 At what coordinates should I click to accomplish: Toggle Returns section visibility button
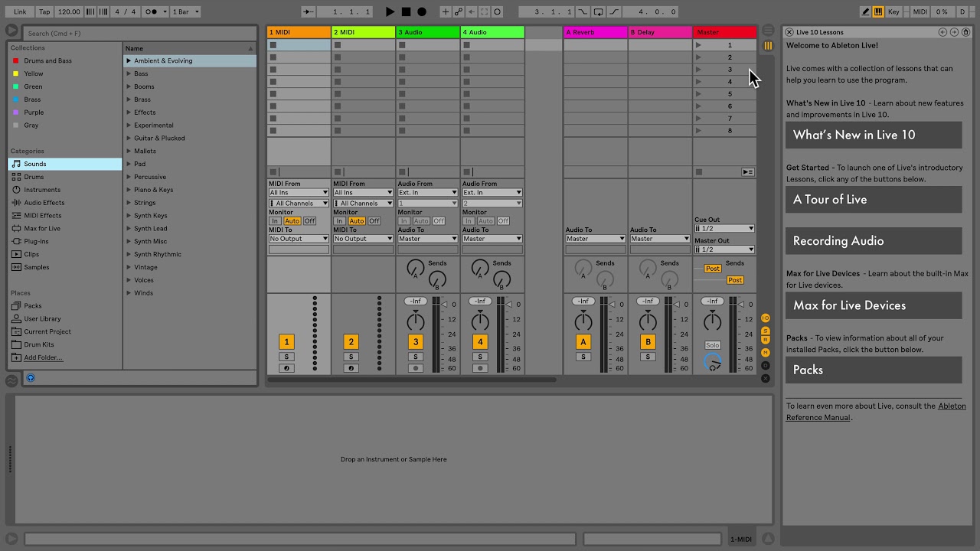[x=766, y=341]
